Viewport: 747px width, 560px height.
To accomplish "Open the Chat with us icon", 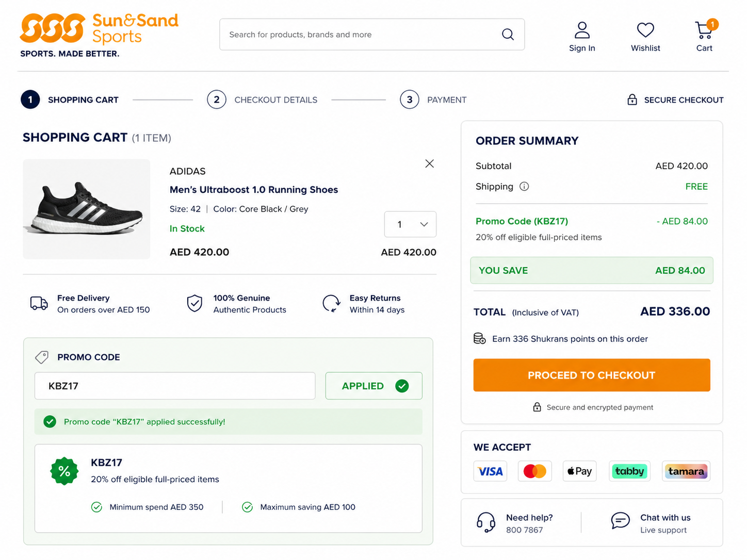I will 620,521.
